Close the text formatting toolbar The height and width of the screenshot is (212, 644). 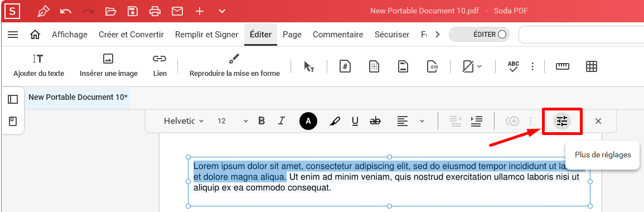[598, 121]
